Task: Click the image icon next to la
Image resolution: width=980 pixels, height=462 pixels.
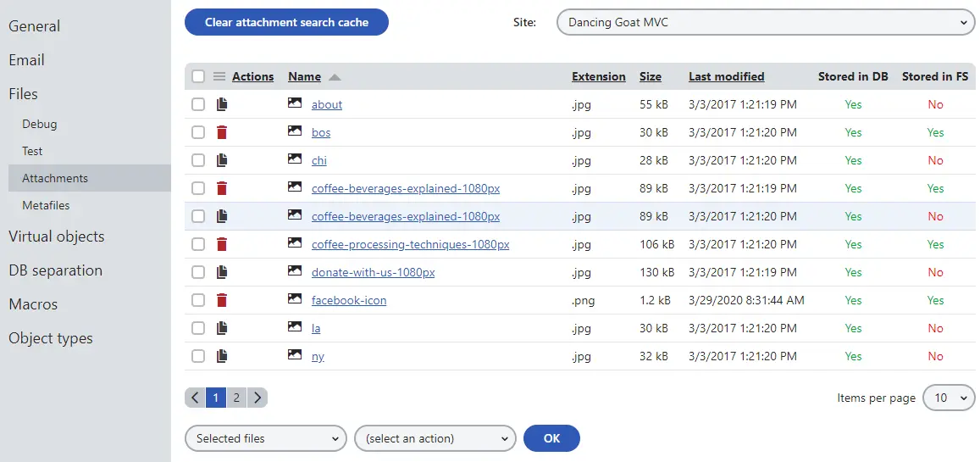Action: (x=295, y=327)
